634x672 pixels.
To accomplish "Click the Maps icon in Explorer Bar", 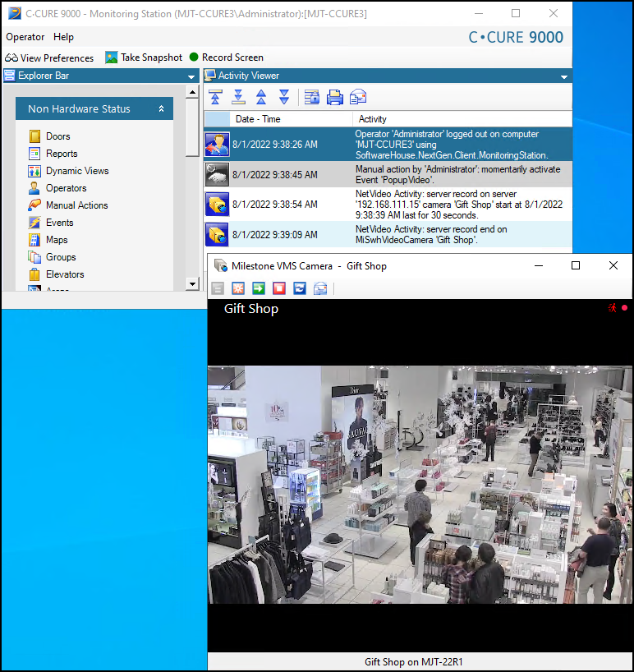I will [x=34, y=240].
